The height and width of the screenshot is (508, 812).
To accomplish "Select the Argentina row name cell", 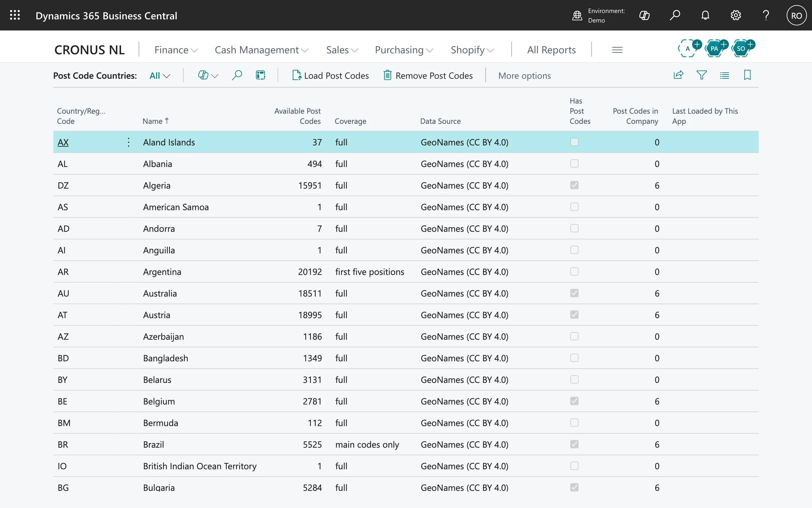I will click(x=162, y=271).
